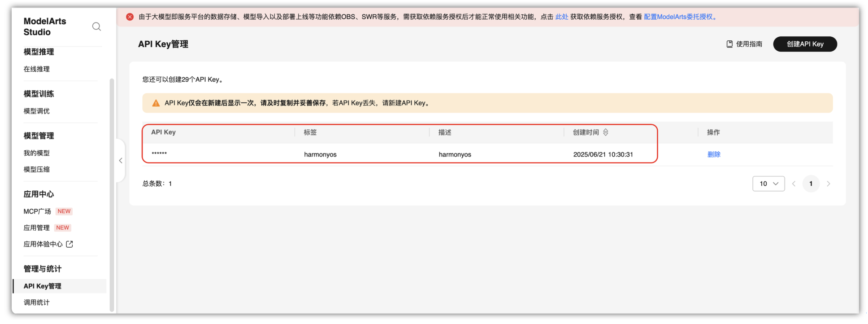
Task: Click the API Key column header
Action: 163,132
